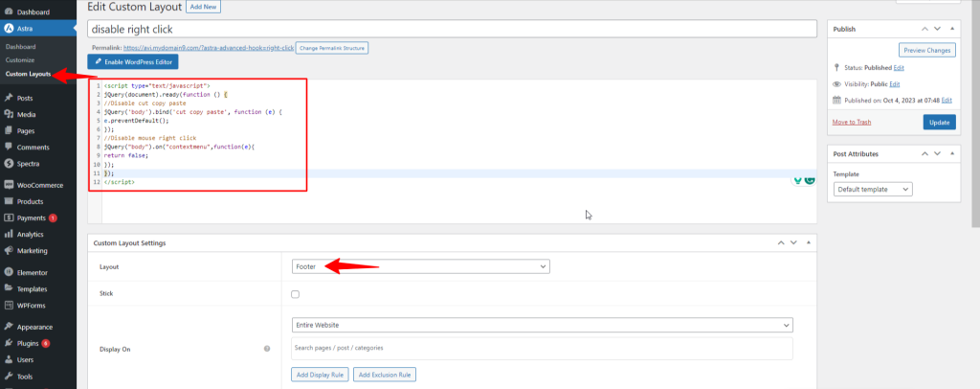This screenshot has width=980, height=389.
Task: Click the Astra logo icon in sidebar
Action: pyautogui.click(x=8, y=28)
